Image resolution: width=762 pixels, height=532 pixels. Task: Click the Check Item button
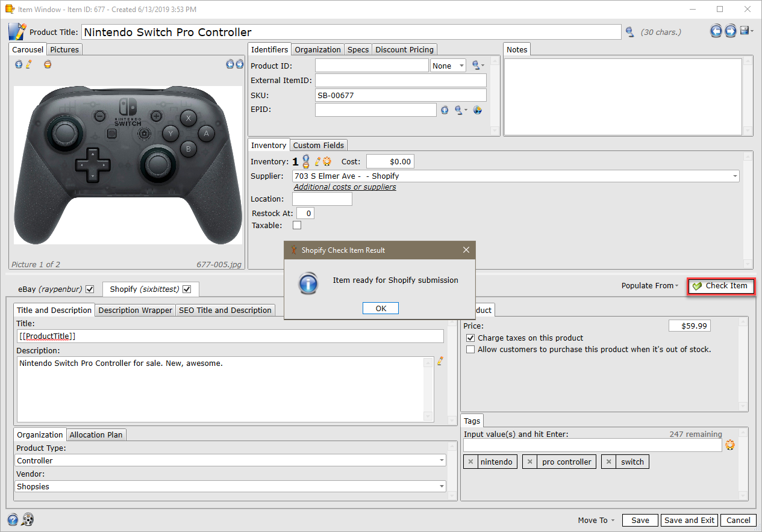[721, 286]
